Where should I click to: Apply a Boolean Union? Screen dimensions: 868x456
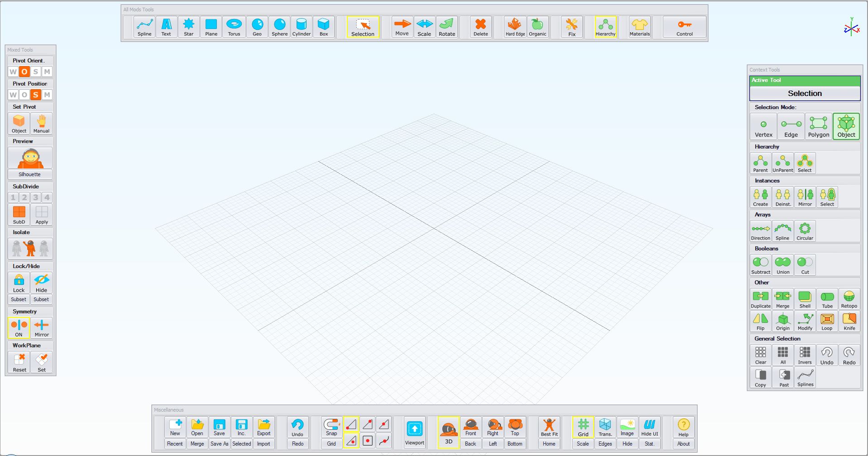pyautogui.click(x=783, y=264)
